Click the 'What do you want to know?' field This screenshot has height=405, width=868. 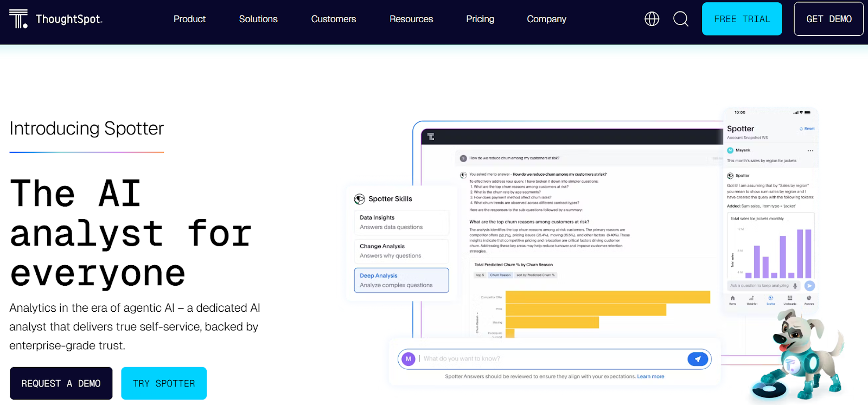coord(548,359)
